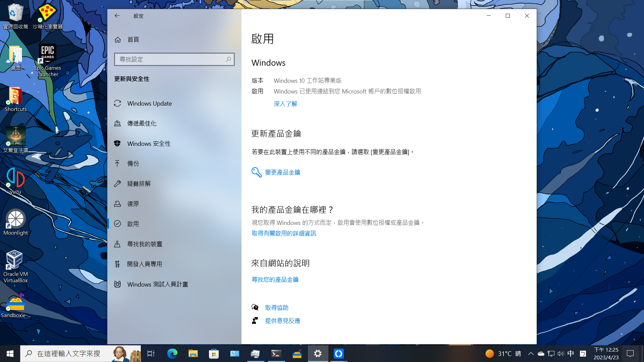644x362 pixels.
Task: Open 沙箱化瀏覽器 desktop icon
Action: coord(47,16)
